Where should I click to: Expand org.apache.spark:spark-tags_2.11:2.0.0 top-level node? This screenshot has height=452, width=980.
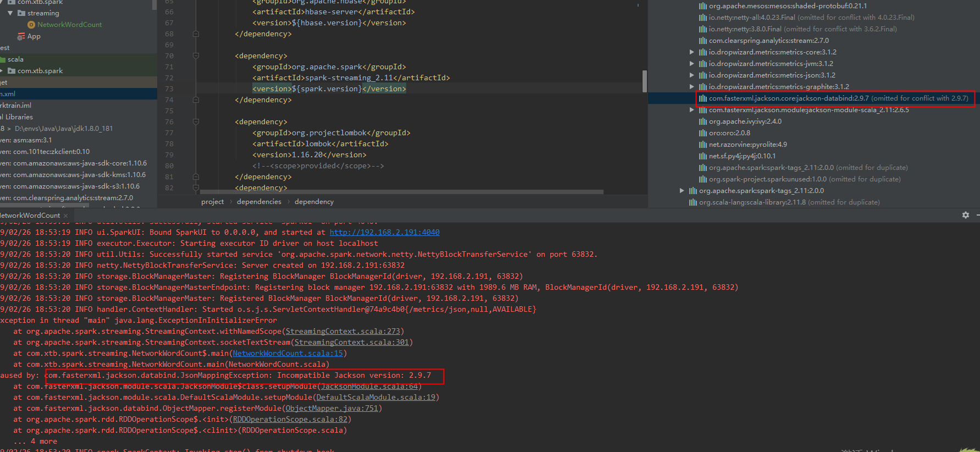click(x=682, y=191)
